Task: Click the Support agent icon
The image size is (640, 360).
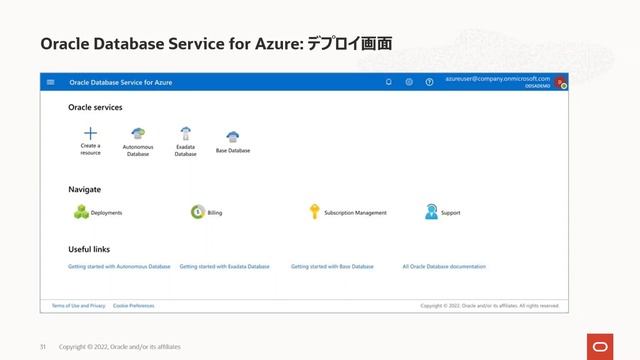Action: (431, 212)
